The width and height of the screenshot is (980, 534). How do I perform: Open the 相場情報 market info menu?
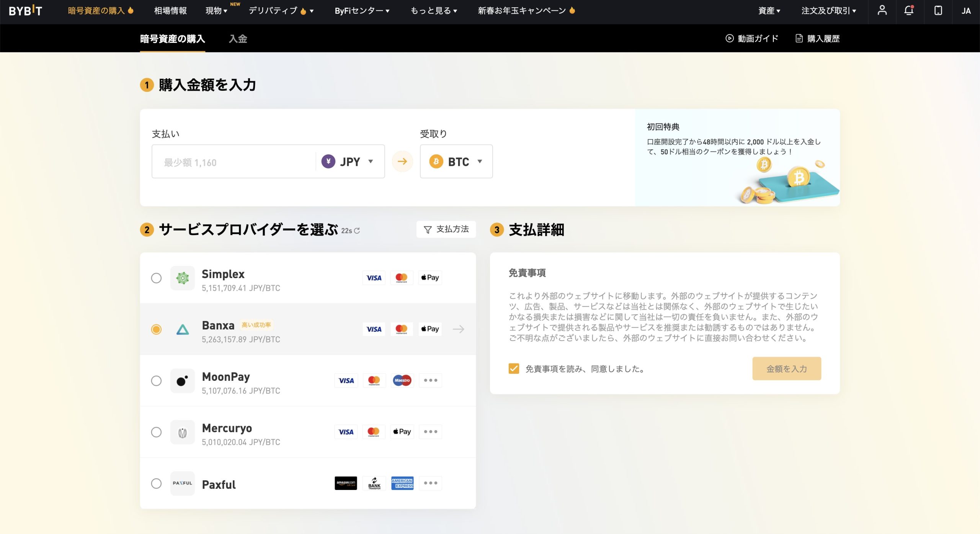pos(170,10)
